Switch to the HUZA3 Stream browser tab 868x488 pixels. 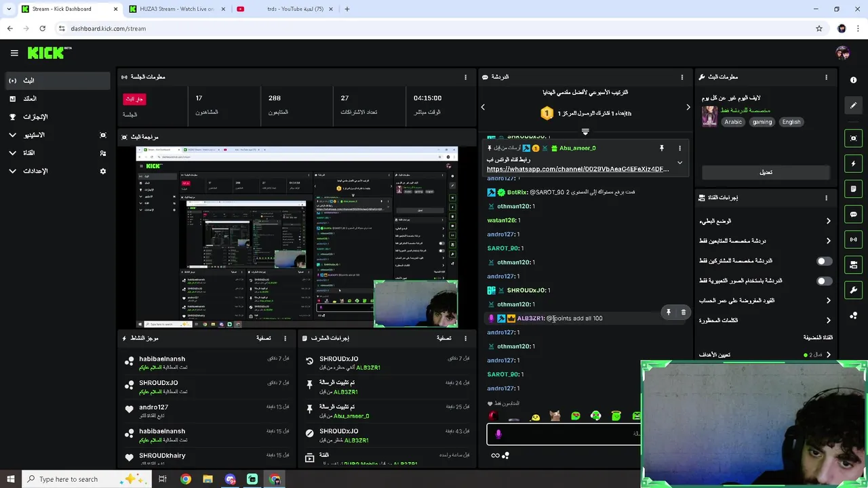(x=176, y=9)
